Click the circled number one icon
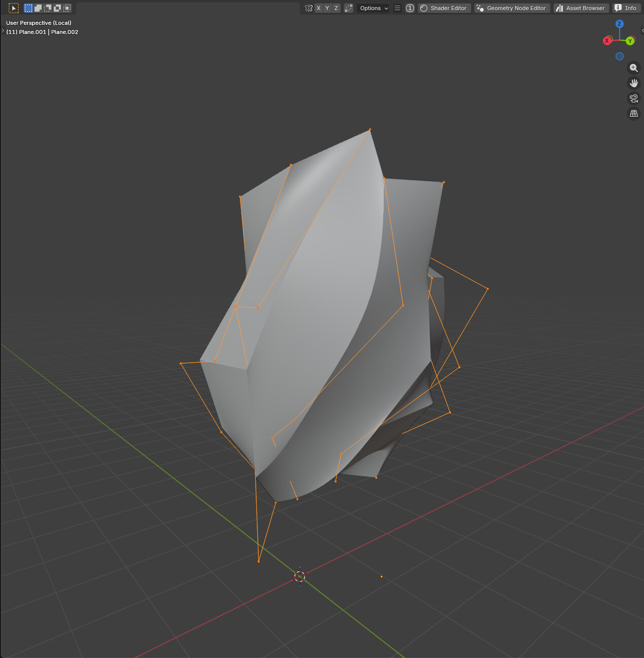 pos(410,8)
